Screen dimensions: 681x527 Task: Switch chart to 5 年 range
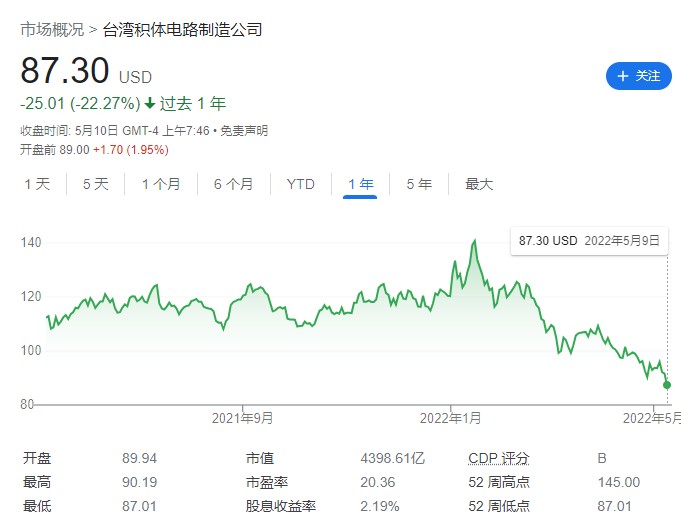click(x=419, y=184)
